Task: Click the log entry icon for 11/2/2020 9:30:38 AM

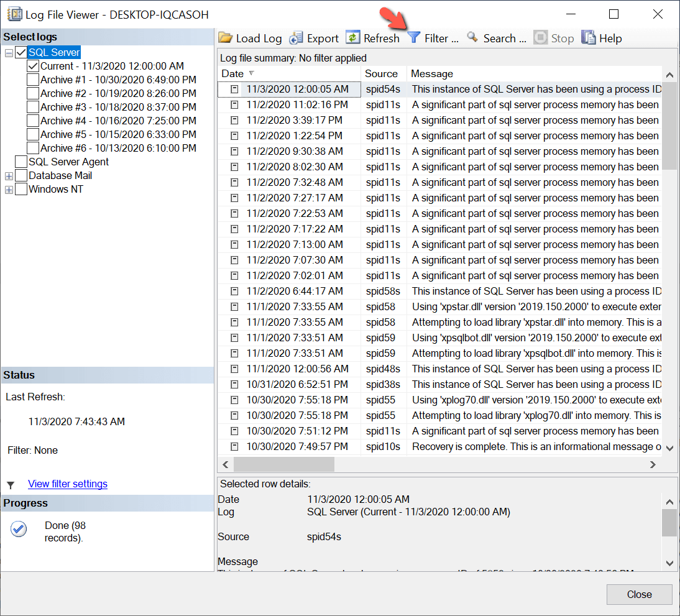Action: (x=234, y=152)
